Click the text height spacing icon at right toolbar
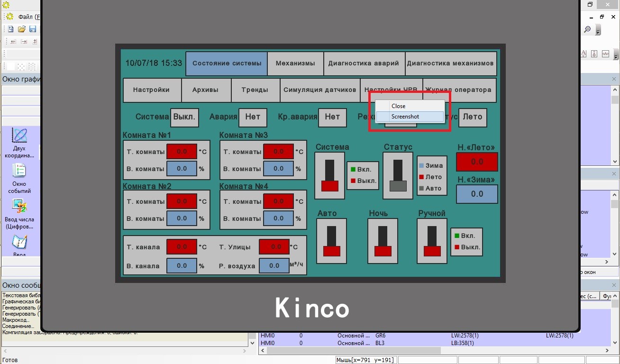This screenshot has height=364, width=620. [x=583, y=54]
